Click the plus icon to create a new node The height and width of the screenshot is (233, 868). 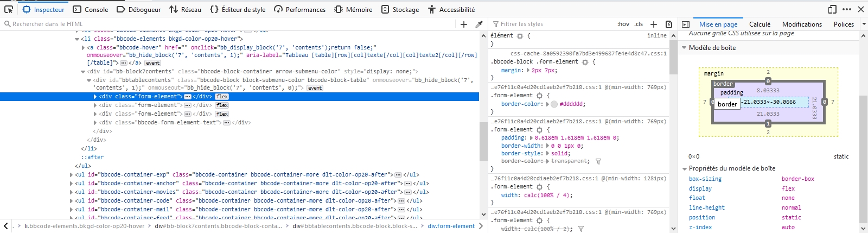464,24
